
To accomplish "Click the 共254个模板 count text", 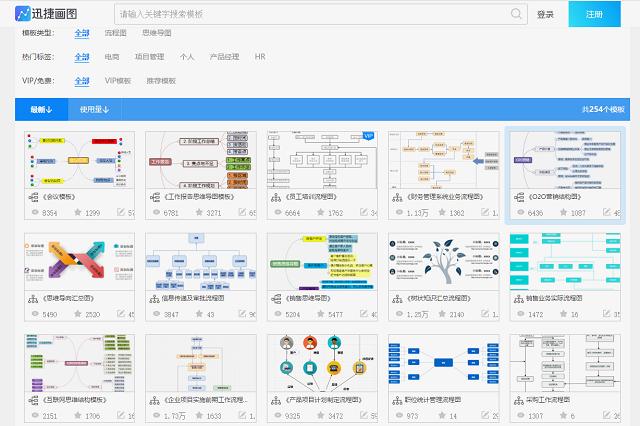I will click(603, 109).
